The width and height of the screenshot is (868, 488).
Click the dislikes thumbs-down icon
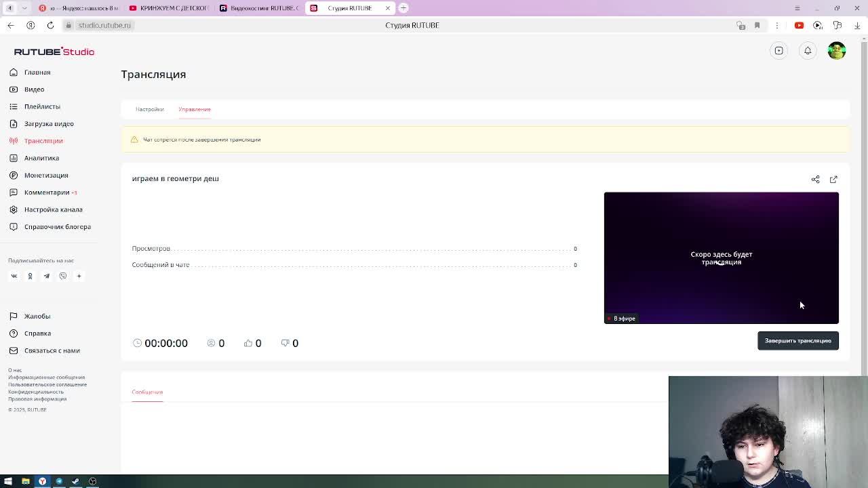click(285, 343)
